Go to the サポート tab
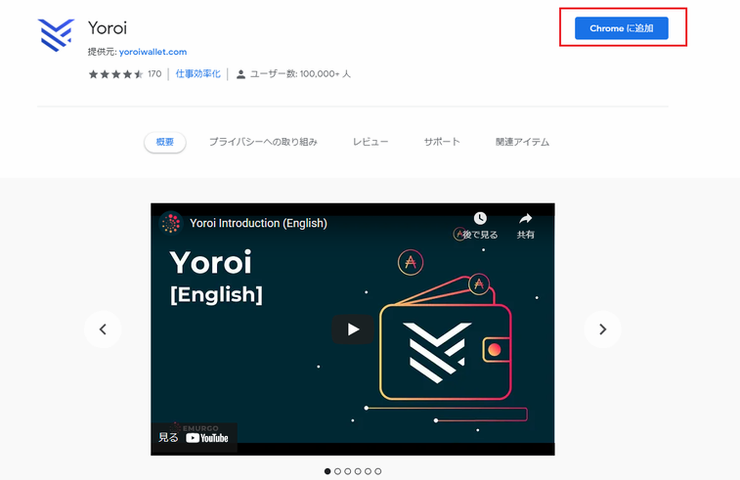 tap(442, 142)
